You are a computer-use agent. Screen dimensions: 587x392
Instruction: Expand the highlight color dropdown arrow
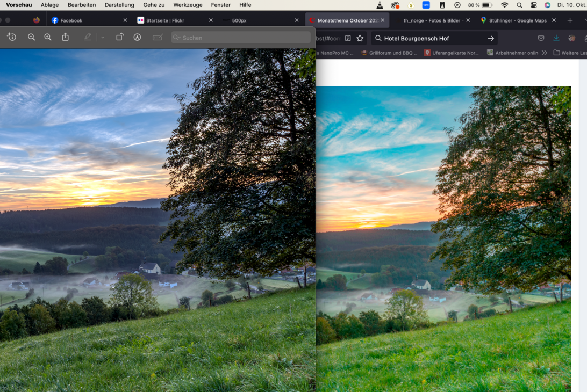tap(103, 38)
